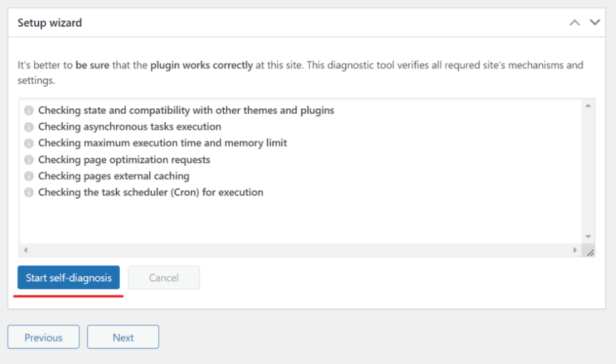Click info icon beside asynchronous tasks execution

(29, 127)
